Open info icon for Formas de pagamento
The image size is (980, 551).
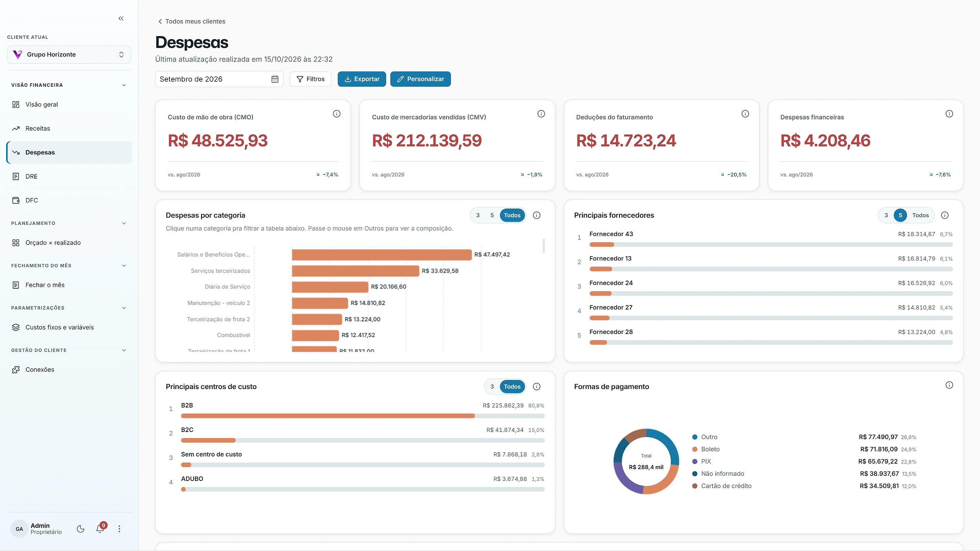(x=949, y=385)
